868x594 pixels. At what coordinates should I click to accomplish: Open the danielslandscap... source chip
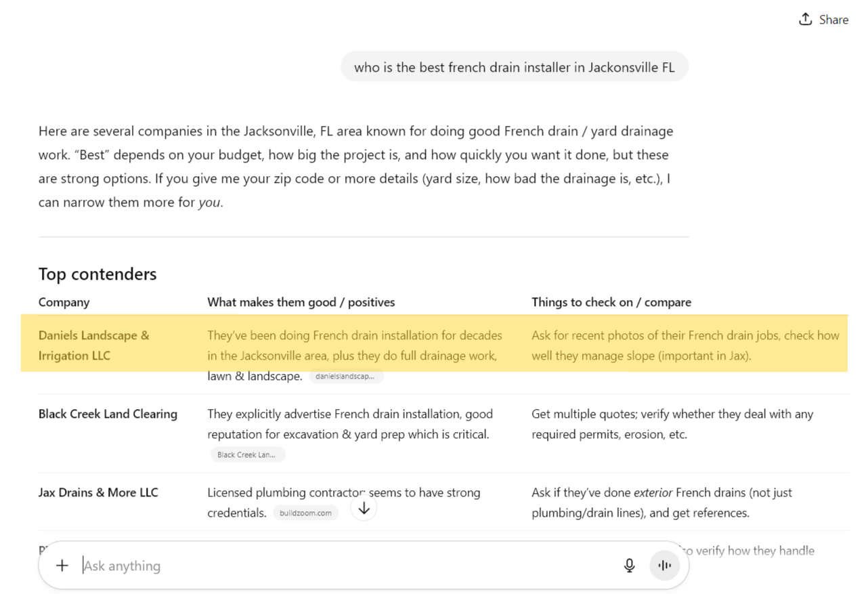click(346, 377)
